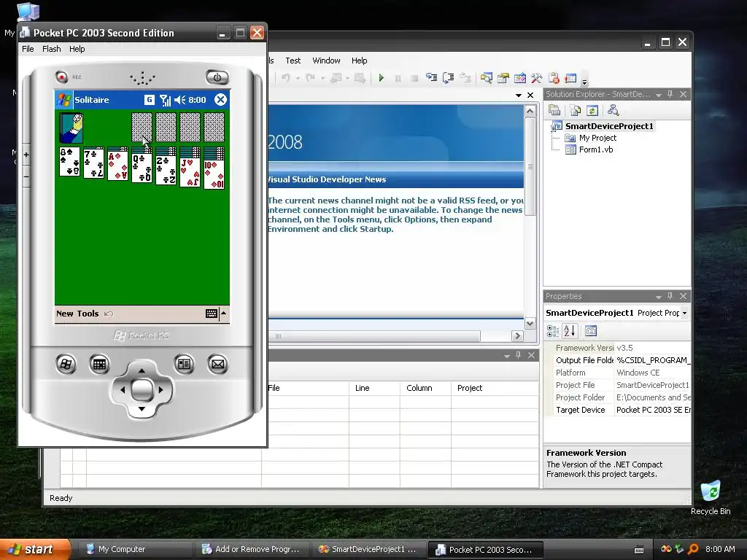Toggle auto-hide pin on Properties panel
This screenshot has width=747, height=560.
pos(670,296)
